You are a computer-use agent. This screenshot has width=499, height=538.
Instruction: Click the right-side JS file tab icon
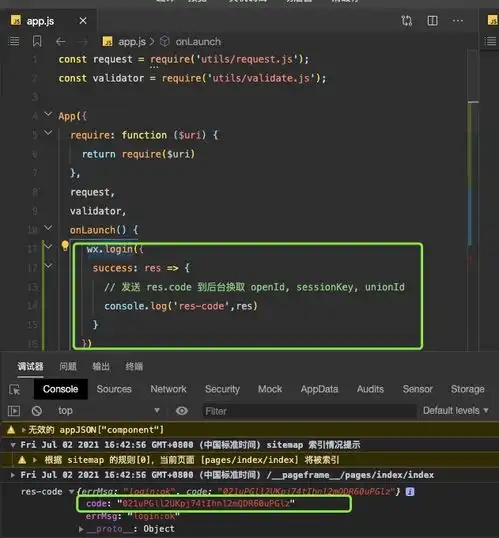pos(493,20)
